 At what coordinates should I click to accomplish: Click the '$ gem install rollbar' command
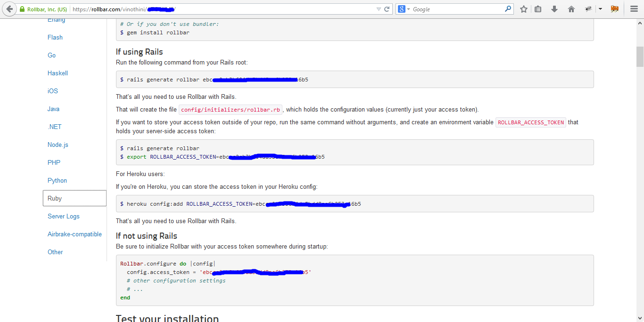(155, 32)
